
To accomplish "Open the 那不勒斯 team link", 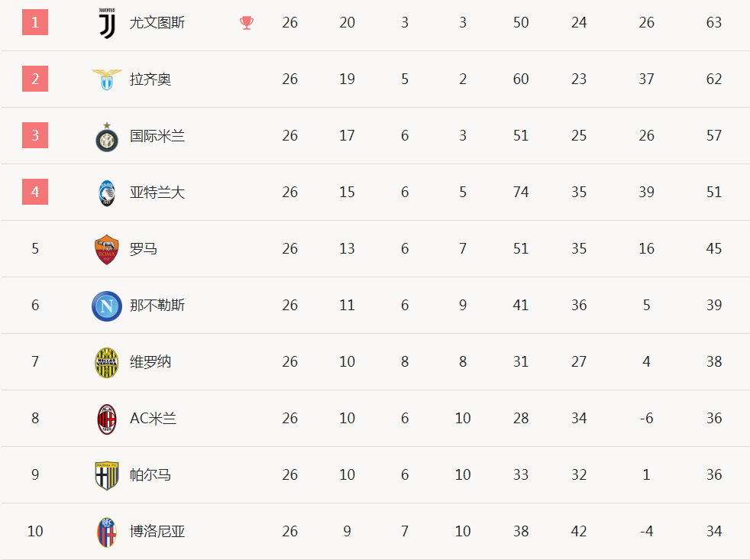I will [157, 305].
